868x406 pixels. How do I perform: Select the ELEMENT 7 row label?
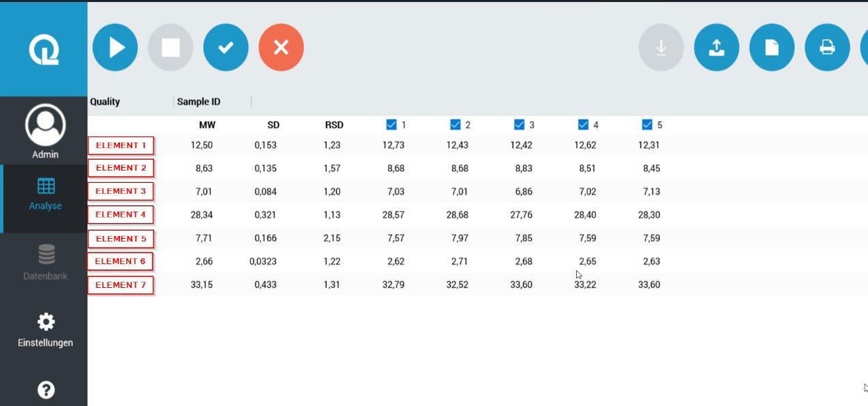click(x=121, y=285)
